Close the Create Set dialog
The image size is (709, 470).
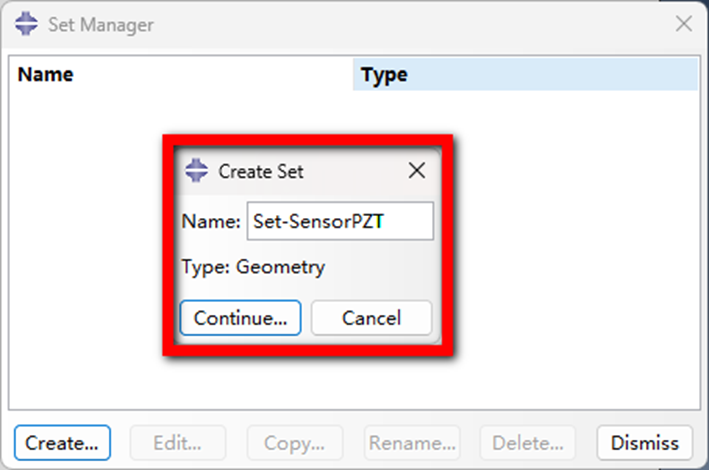coord(417,171)
